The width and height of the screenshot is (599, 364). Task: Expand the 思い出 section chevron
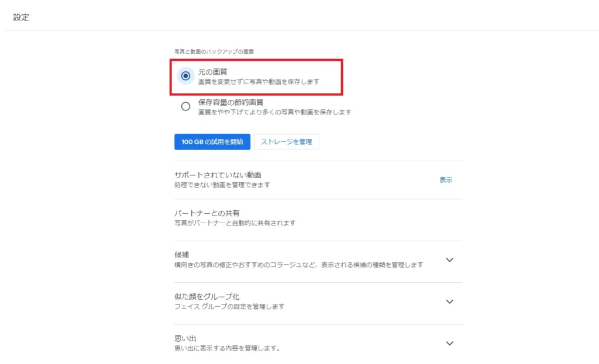coord(450,344)
